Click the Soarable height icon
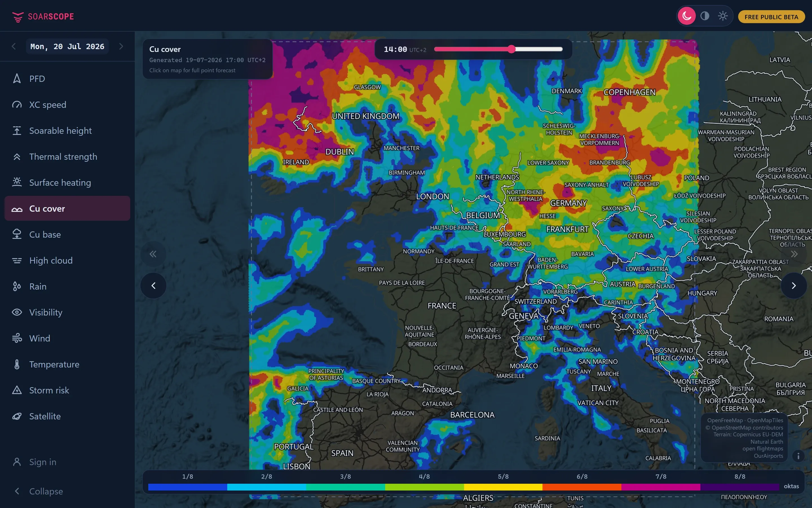Screen dimensions: 812x508 pos(17,131)
